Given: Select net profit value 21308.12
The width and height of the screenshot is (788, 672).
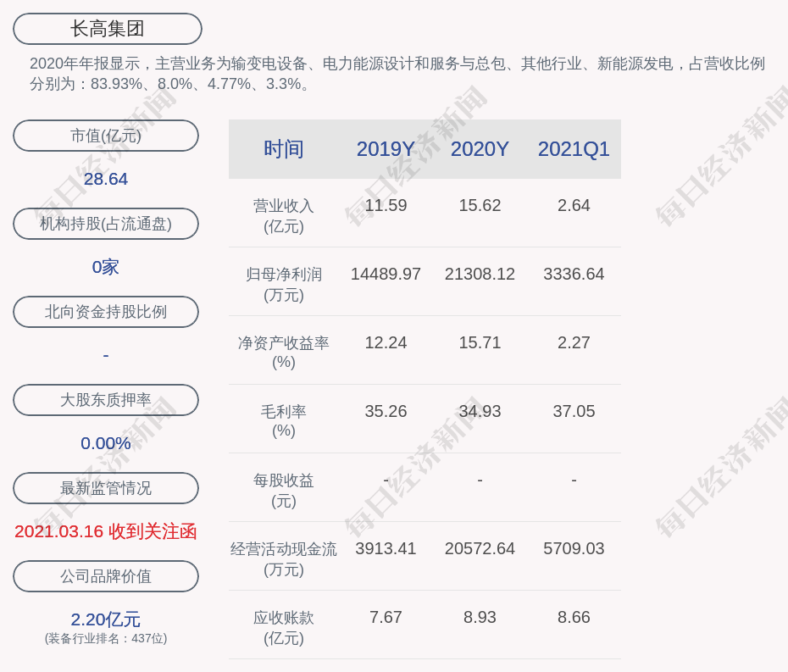Looking at the screenshot, I should tap(480, 274).
